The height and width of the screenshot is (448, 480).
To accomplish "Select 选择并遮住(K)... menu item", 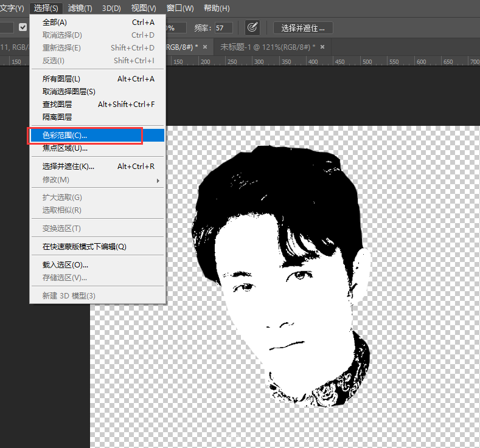I will coord(98,167).
